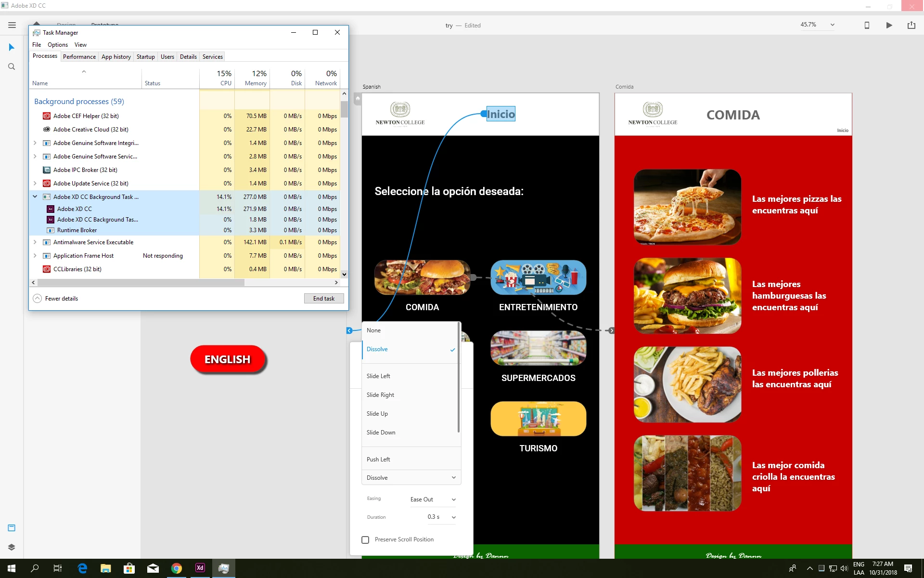Screen dimensions: 924x578
Task: Toggle Preserve Scroll Position checkbox
Action: [365, 540]
